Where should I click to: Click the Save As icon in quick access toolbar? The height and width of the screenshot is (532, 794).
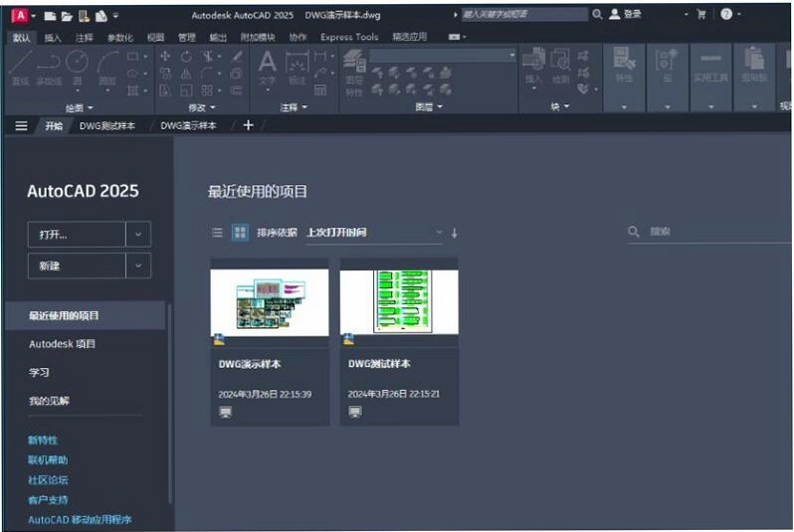(x=101, y=16)
